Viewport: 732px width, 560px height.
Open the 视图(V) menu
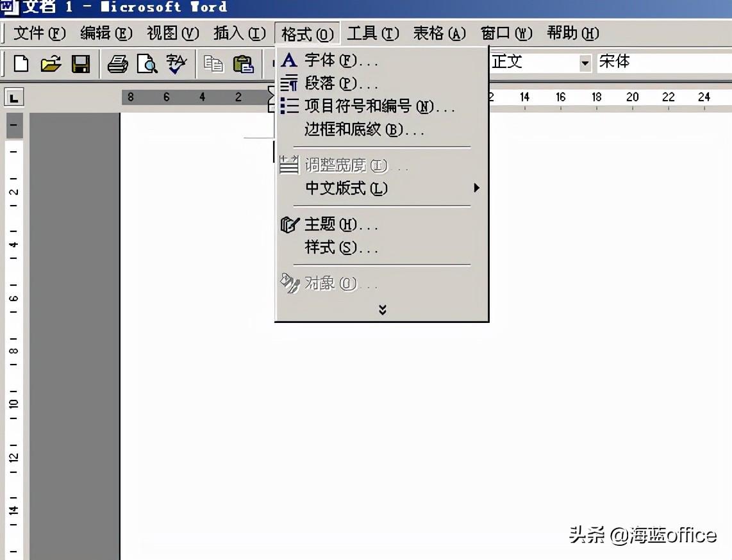click(172, 33)
